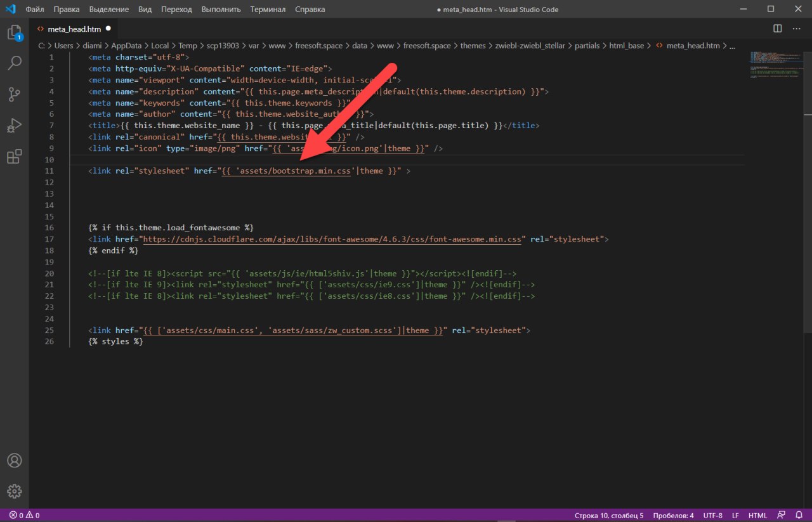Open Source Control view
Viewport: 812px width, 522px height.
14,95
